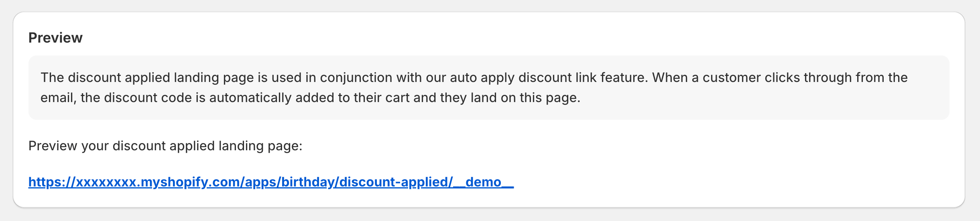Image resolution: width=980 pixels, height=221 pixels.
Task: Click the words "auto apply discount link feature"
Action: coord(549,77)
